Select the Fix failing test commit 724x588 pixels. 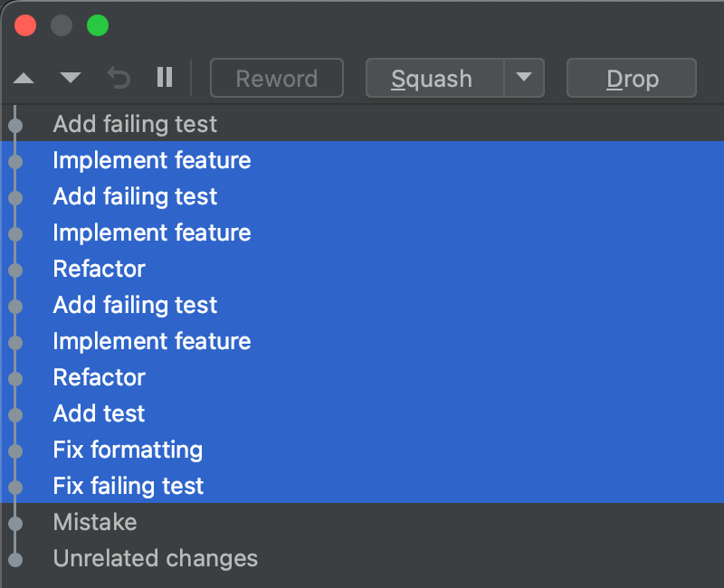(129, 486)
